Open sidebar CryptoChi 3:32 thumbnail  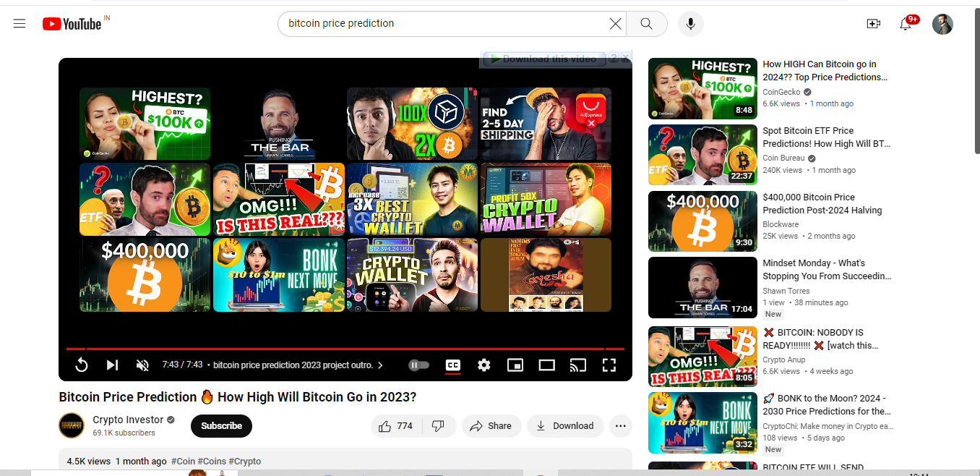click(702, 422)
